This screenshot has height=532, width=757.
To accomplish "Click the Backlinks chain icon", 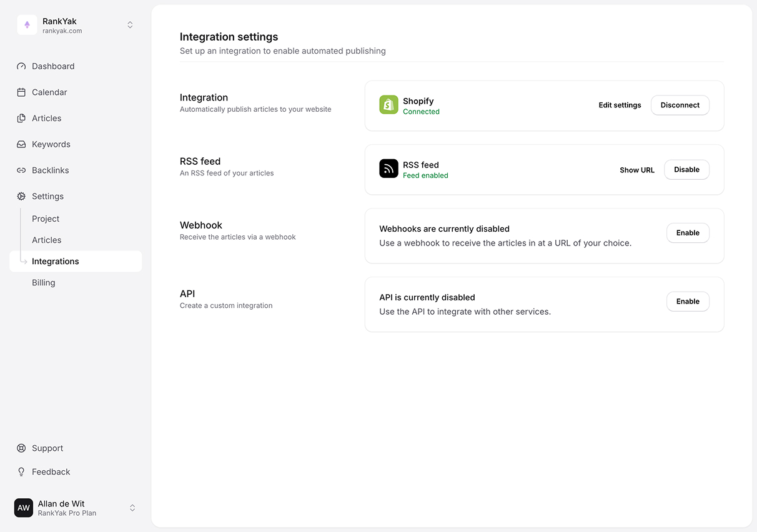I will [21, 170].
